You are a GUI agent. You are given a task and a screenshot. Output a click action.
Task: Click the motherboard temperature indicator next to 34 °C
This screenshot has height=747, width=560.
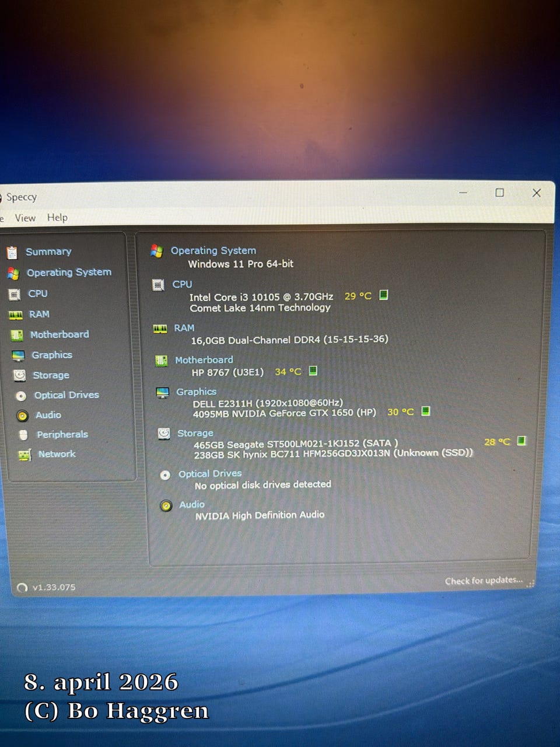click(313, 371)
